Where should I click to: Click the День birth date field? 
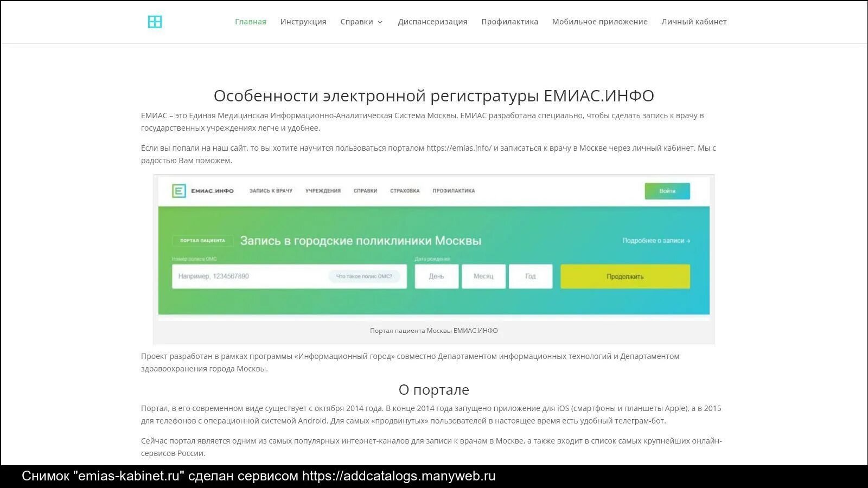(x=437, y=277)
